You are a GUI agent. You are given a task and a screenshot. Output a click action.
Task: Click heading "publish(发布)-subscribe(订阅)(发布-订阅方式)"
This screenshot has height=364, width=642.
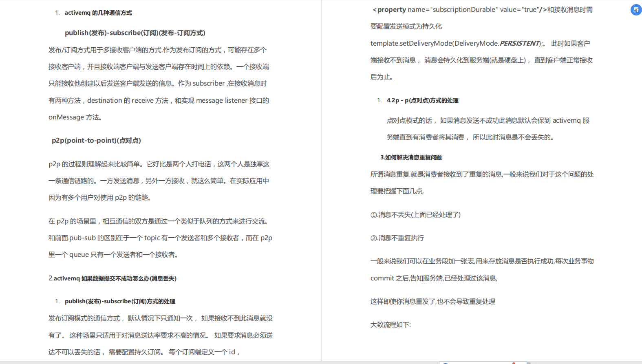[x=135, y=33]
